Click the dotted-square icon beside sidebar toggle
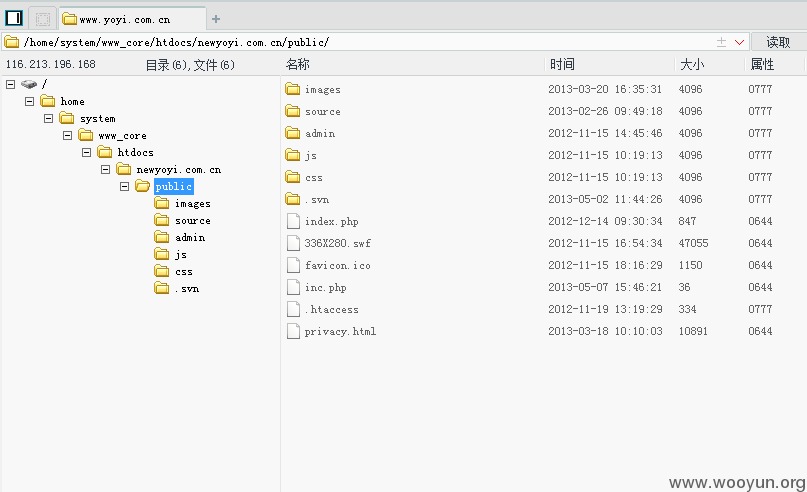Screen dimensions: 807x492 tap(43, 19)
